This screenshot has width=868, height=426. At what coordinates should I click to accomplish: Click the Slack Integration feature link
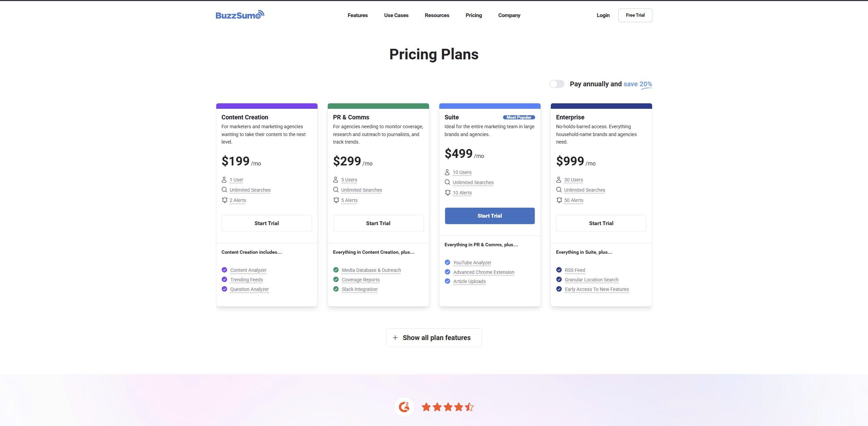[359, 289]
